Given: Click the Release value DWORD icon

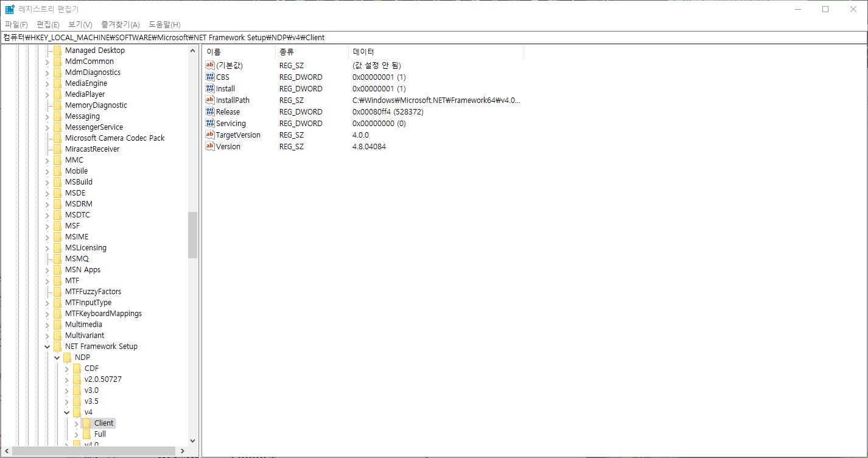Looking at the screenshot, I should coord(210,111).
